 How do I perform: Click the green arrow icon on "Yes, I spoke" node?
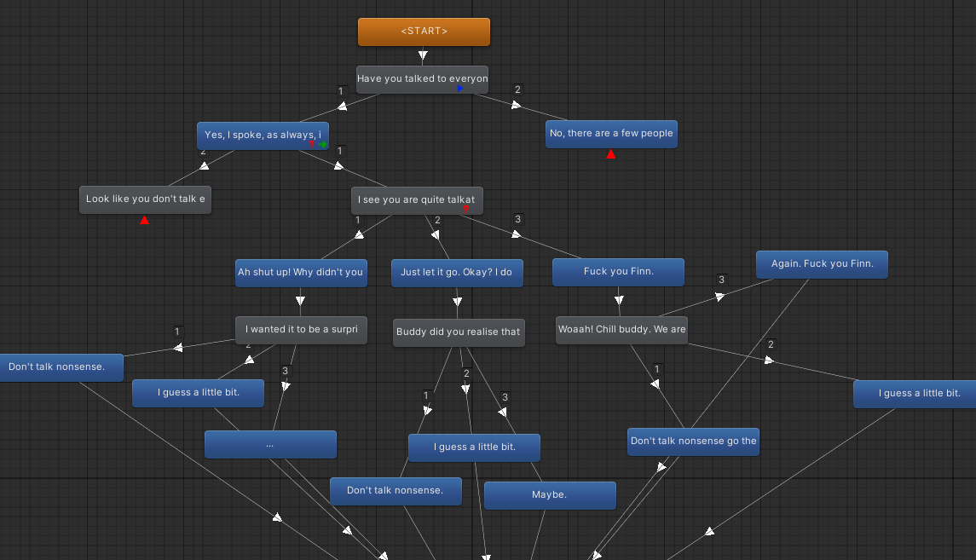[323, 145]
